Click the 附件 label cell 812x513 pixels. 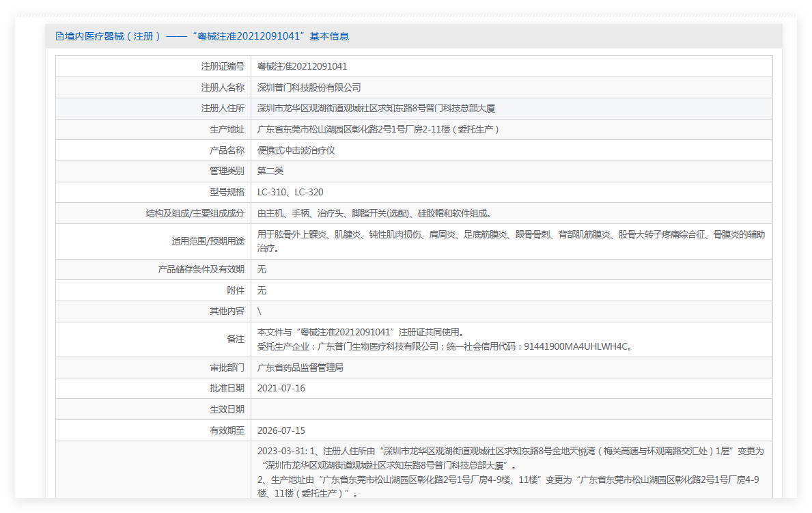236,290
